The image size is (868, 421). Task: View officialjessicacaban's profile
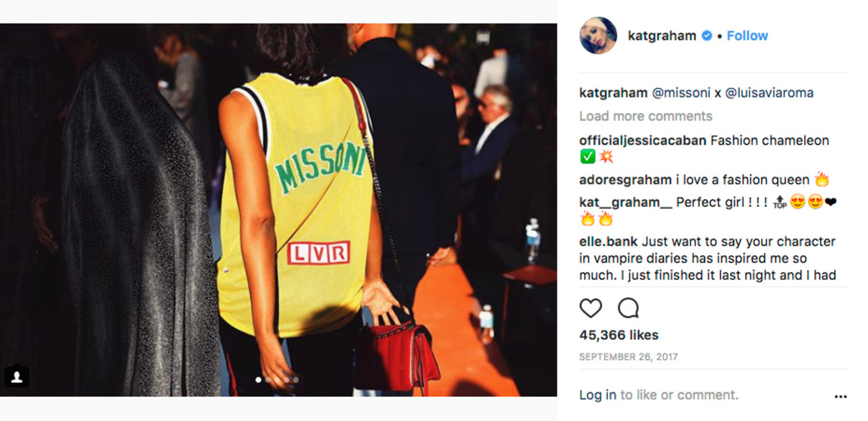(643, 141)
